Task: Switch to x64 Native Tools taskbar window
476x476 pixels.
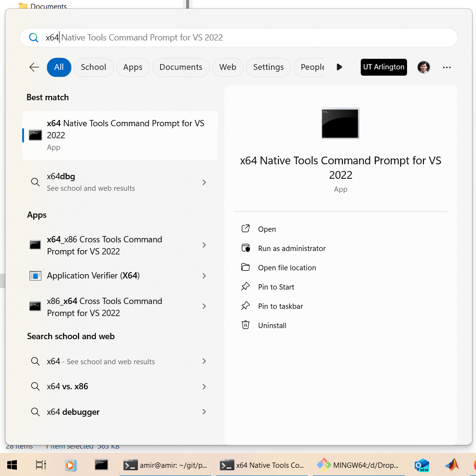Action: point(262,465)
